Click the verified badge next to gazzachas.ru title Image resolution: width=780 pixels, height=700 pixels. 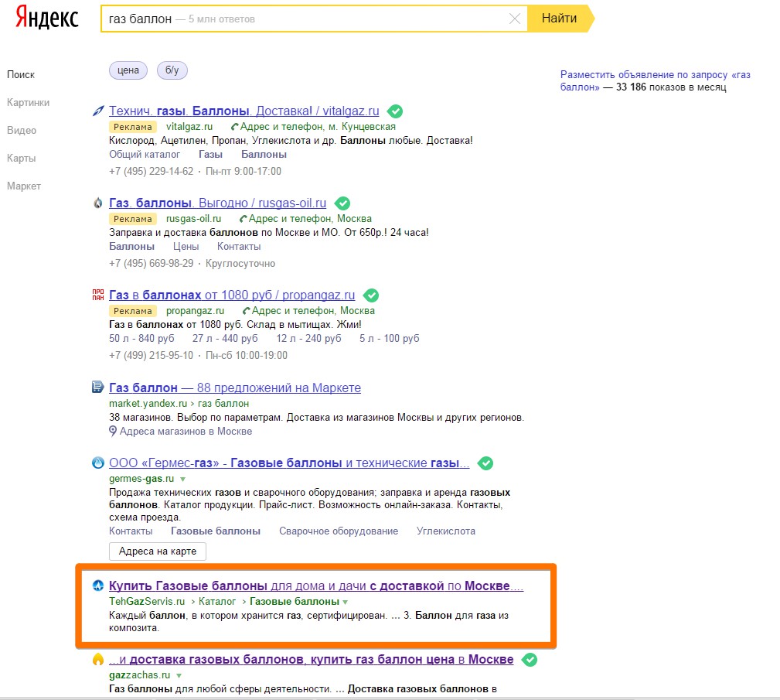[x=530, y=660]
